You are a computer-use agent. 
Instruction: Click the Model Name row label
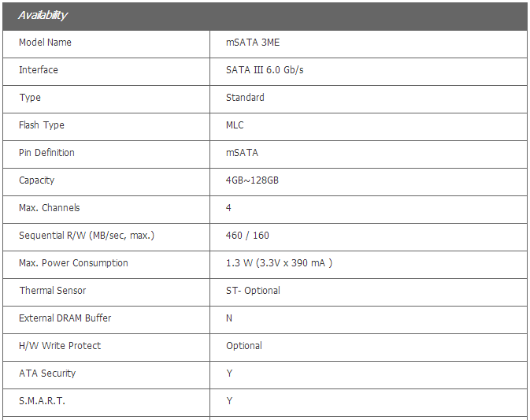45,43
